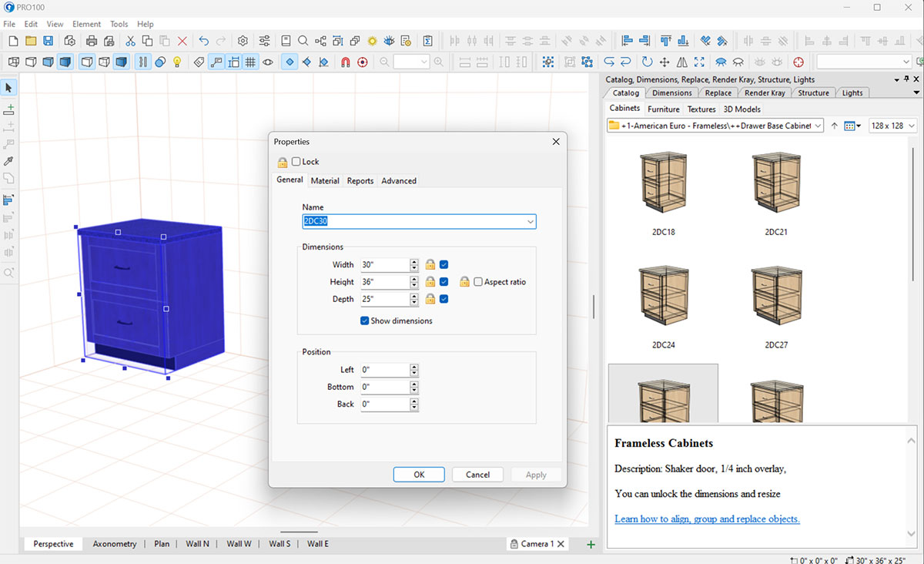The width and height of the screenshot is (924, 564).
Task: Open the Furniture catalog tab
Action: tap(664, 109)
